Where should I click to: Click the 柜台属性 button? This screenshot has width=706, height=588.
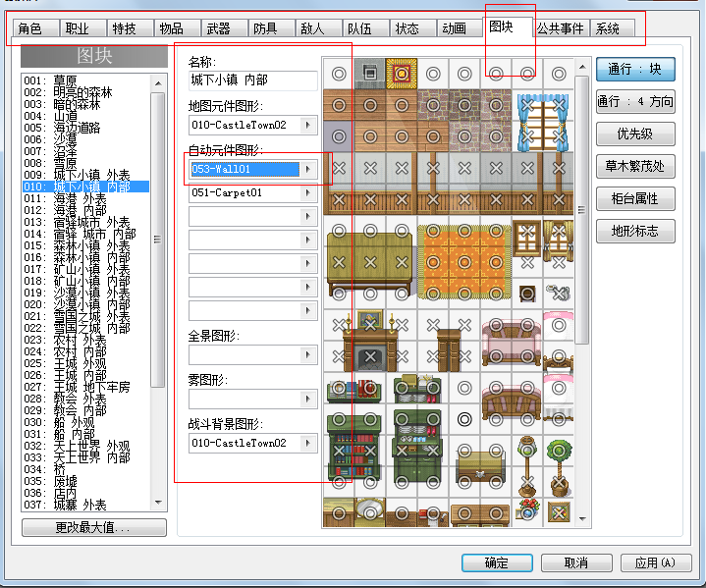point(635,199)
